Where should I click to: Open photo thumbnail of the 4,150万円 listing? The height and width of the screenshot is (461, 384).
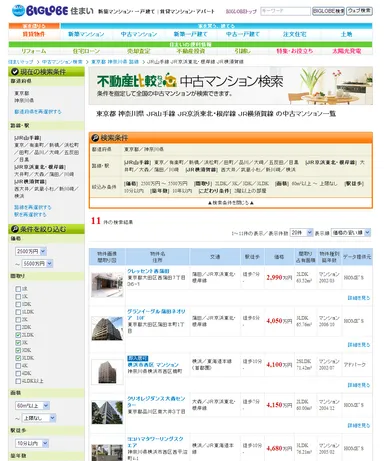coord(107,412)
